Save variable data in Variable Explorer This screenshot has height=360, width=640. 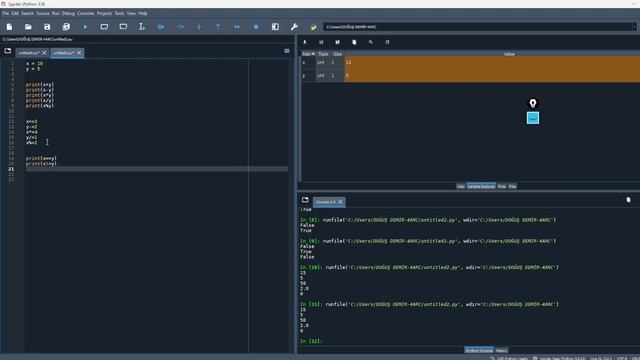(321, 42)
